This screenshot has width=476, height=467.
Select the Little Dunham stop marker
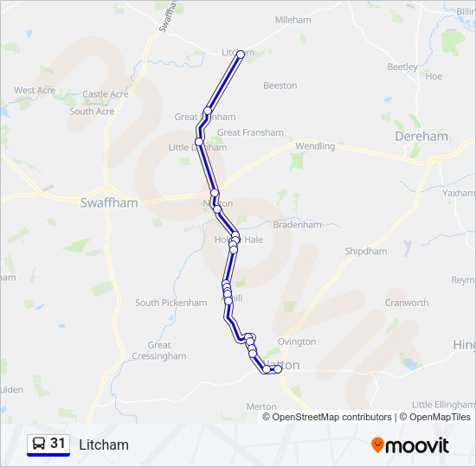(x=199, y=142)
